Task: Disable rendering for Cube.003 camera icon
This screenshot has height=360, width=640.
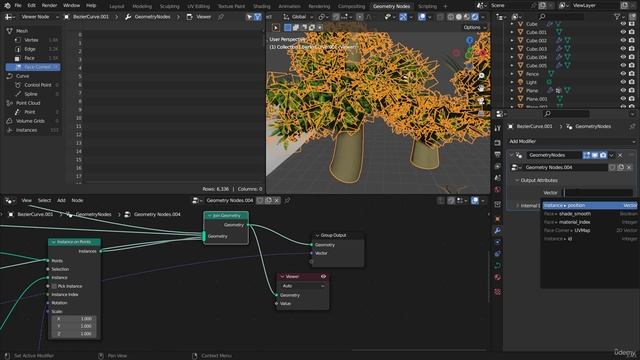Action: pyautogui.click(x=631, y=49)
